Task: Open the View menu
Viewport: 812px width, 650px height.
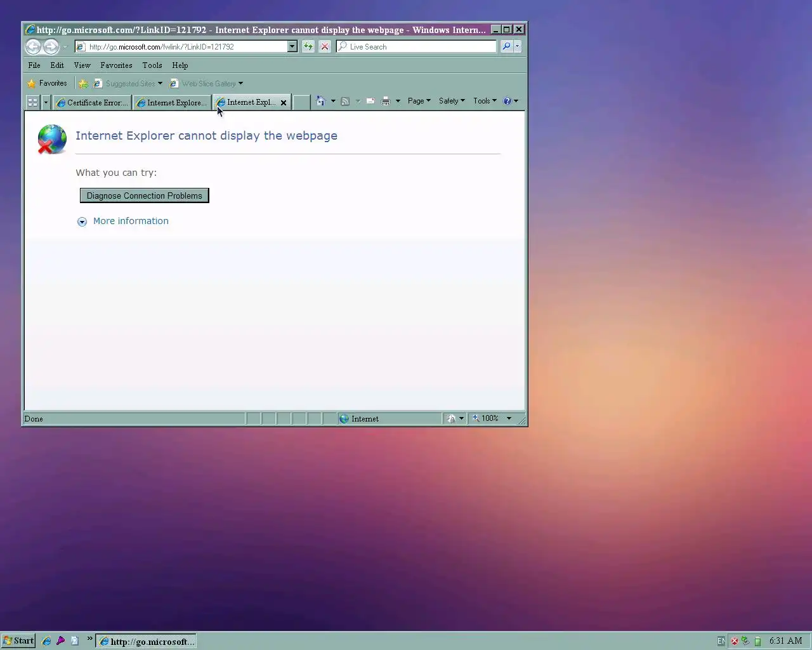Action: tap(82, 65)
